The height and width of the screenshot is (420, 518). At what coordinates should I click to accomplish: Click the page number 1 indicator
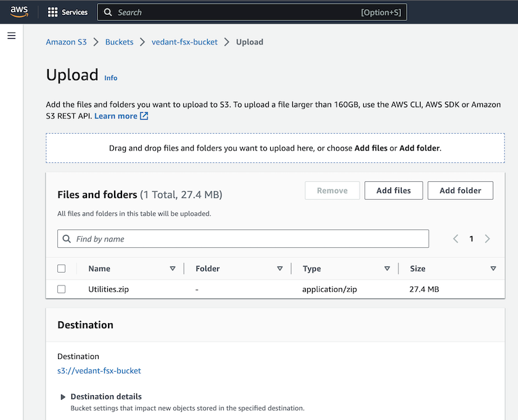pos(471,239)
